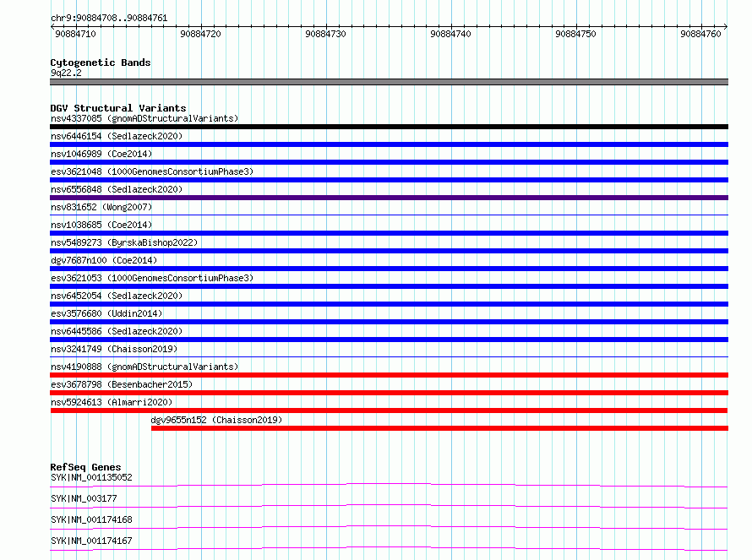
Task: Click the gray 9q22.2 cytoband bar
Action: pyautogui.click(x=389, y=82)
